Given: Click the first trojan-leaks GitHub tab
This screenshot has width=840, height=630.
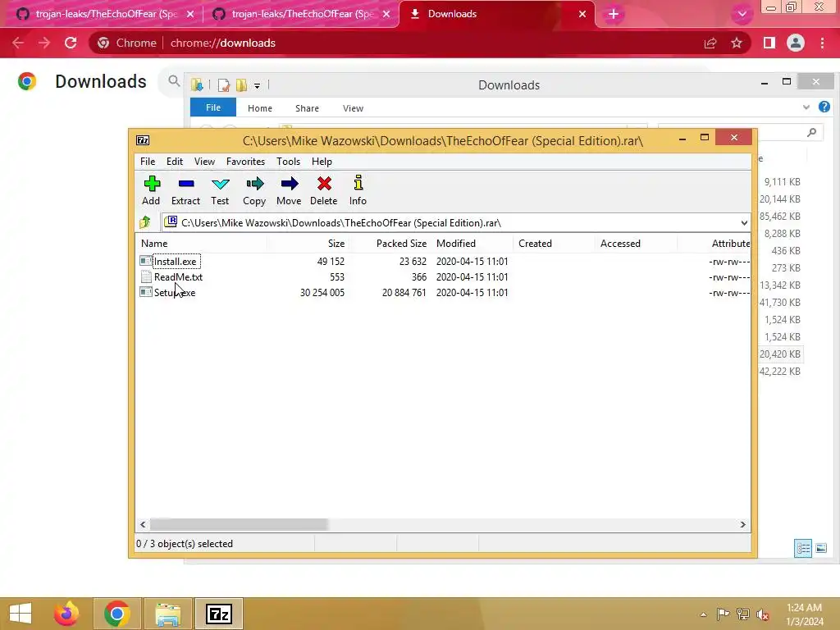Looking at the screenshot, I should pos(106,14).
